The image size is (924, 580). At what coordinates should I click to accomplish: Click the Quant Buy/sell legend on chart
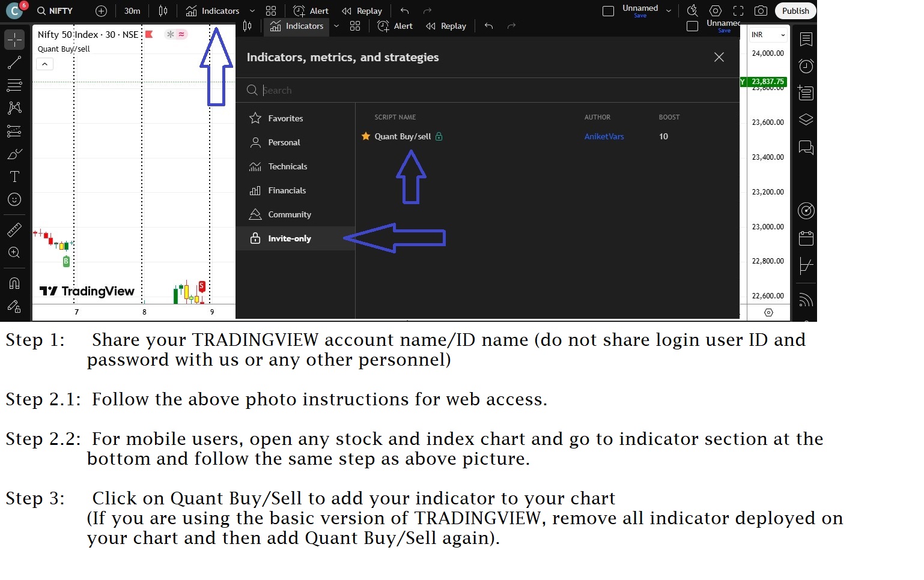[x=64, y=49]
